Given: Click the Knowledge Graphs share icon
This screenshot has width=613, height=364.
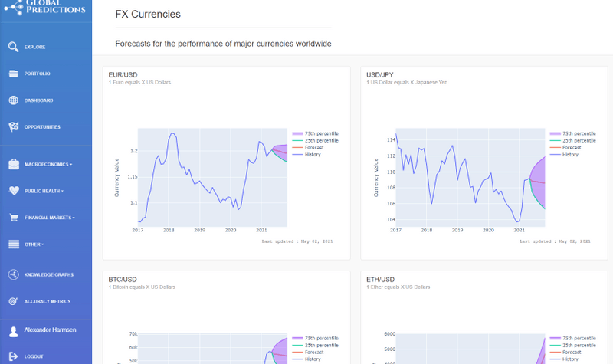Looking at the screenshot, I should (13, 274).
